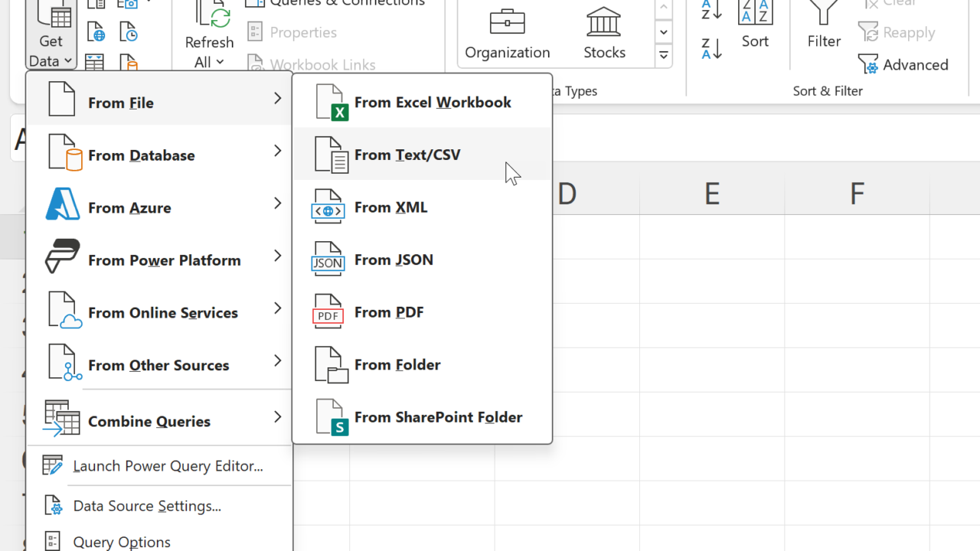The image size is (980, 551).
Task: Choose the Organization data type icon
Action: click(507, 23)
